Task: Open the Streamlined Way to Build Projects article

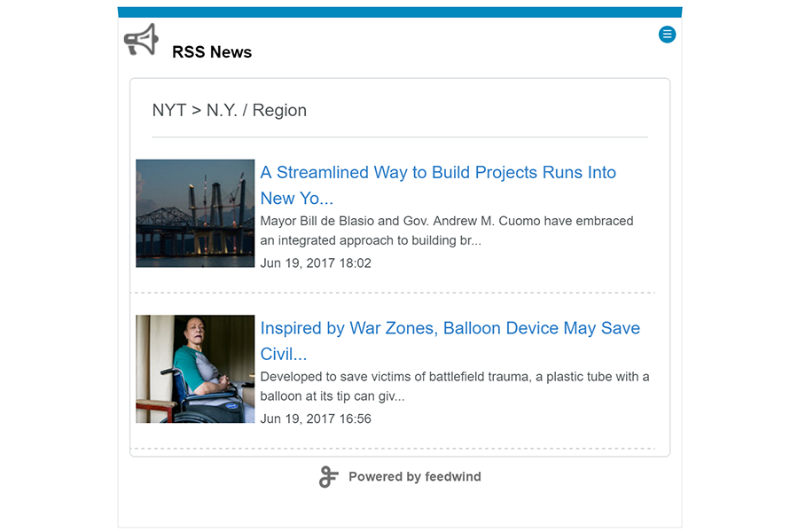Action: 438,185
